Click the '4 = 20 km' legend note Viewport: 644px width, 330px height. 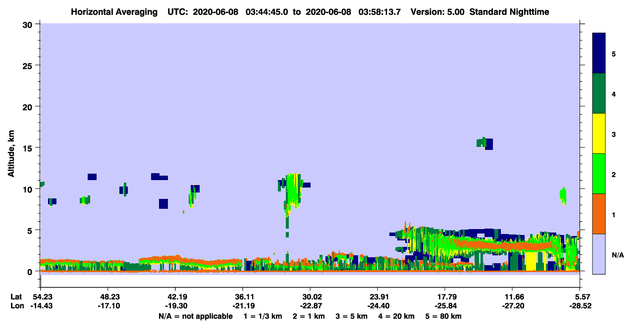pos(396,316)
